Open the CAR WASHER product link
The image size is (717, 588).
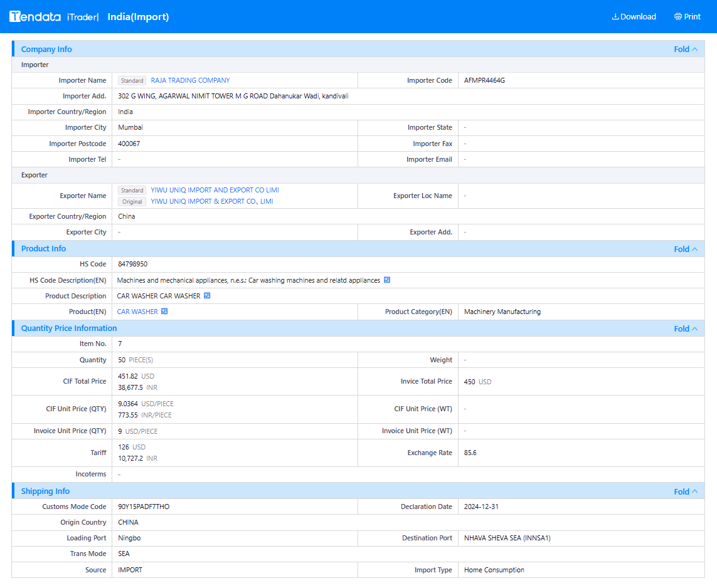tap(137, 312)
